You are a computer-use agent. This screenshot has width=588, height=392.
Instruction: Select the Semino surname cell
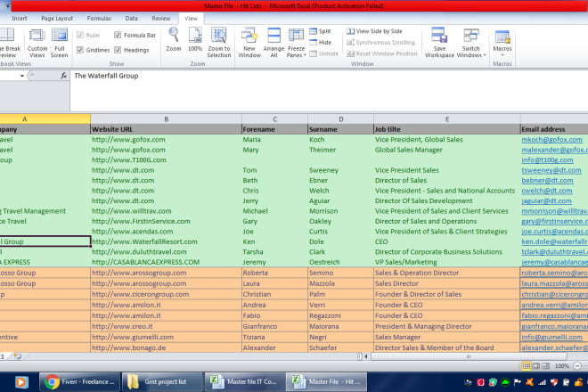click(340, 273)
